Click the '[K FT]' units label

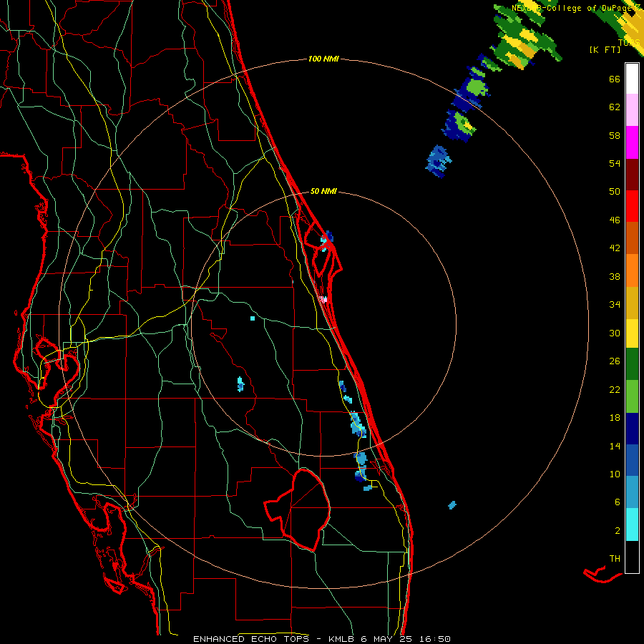tap(605, 49)
